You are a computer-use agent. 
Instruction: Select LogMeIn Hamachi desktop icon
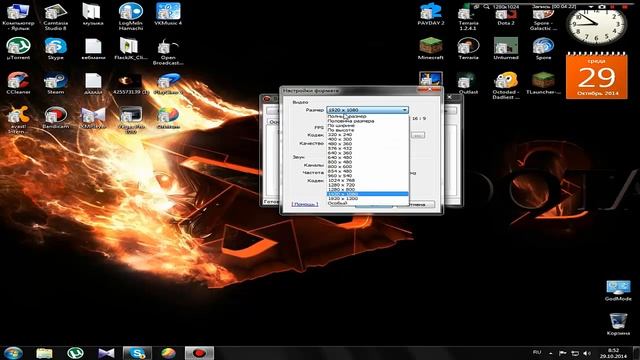point(131,17)
